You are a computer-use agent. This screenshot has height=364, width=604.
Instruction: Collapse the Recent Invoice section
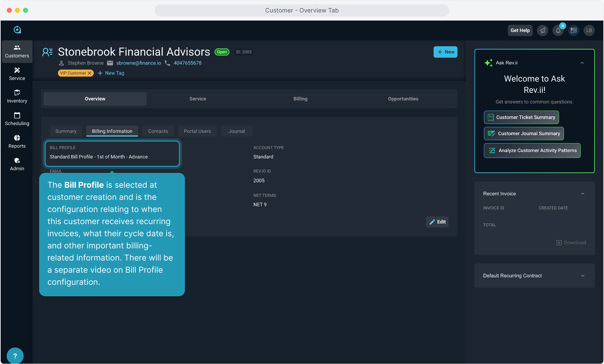(582, 194)
